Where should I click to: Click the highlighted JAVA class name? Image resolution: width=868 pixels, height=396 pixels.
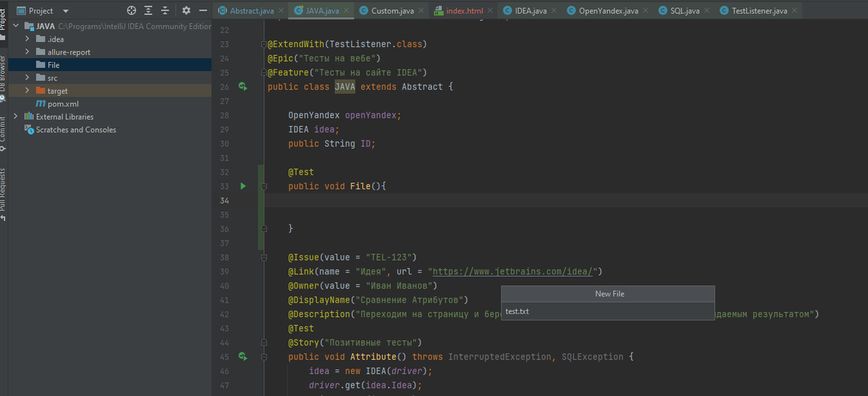click(x=345, y=87)
